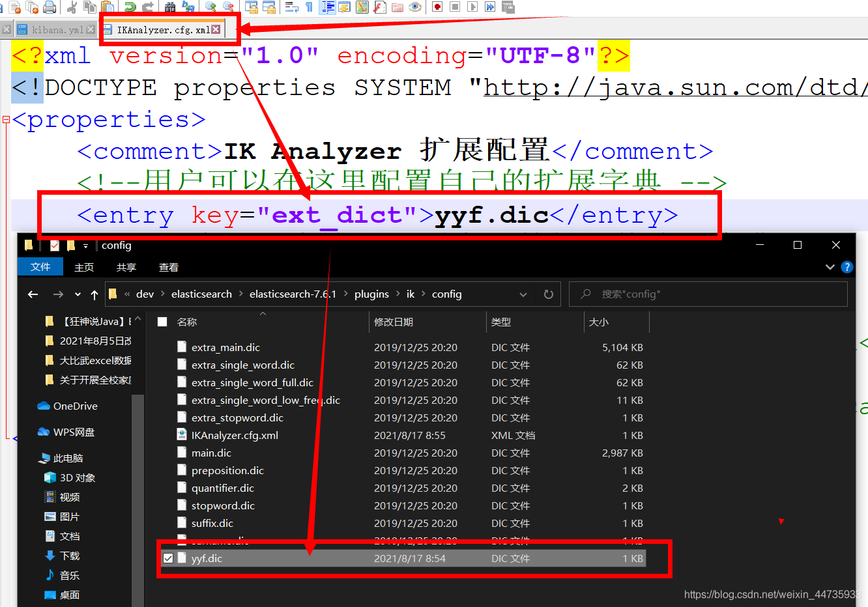Viewport: 868px width, 607px height.
Task: Toggle the select-all checkbox beside 名称
Action: point(163,322)
